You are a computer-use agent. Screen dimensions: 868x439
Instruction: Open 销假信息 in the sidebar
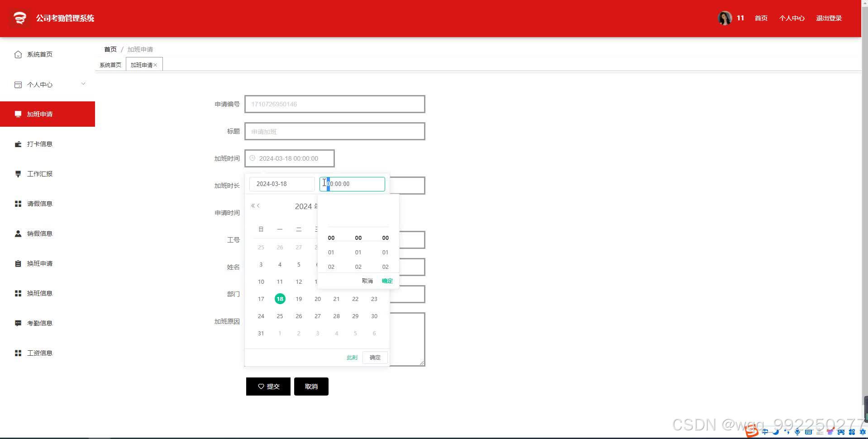[48, 234]
